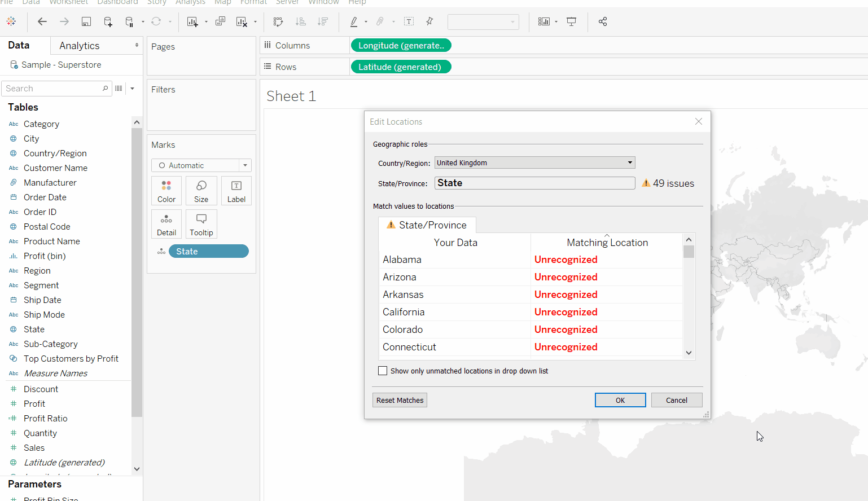
Task: Click the undo back arrow icon
Action: coord(42,21)
